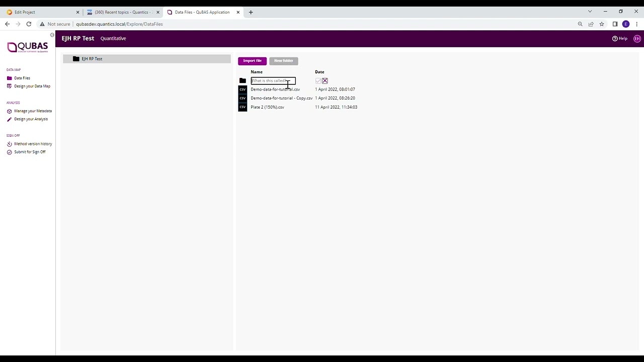Toggle the browser side panel
Viewport: 644px width, 362px height.
pos(615,24)
